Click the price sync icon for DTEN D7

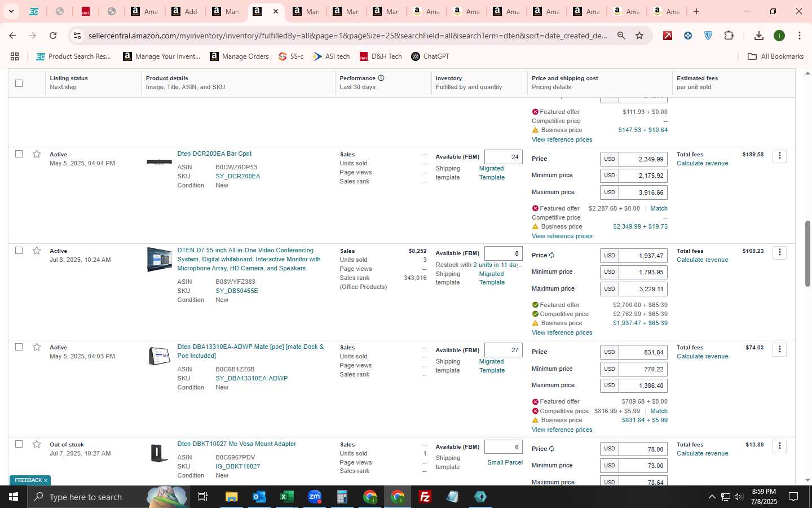click(551, 255)
